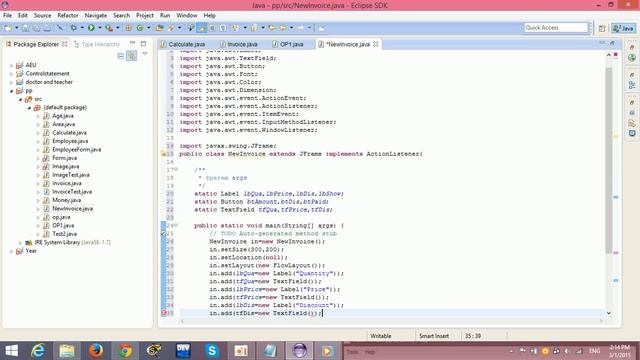Click the Save All toolbar icon
Screen dimensions: 640x360
point(36,28)
